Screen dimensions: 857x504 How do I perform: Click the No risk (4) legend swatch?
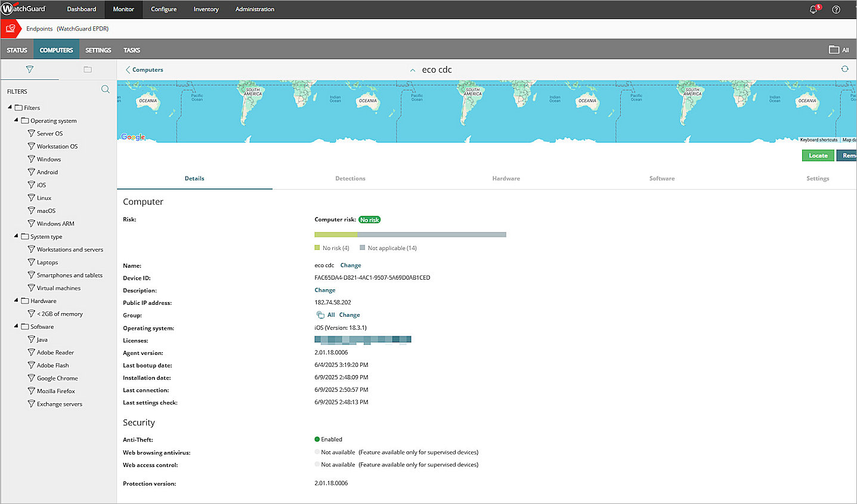pyautogui.click(x=317, y=248)
